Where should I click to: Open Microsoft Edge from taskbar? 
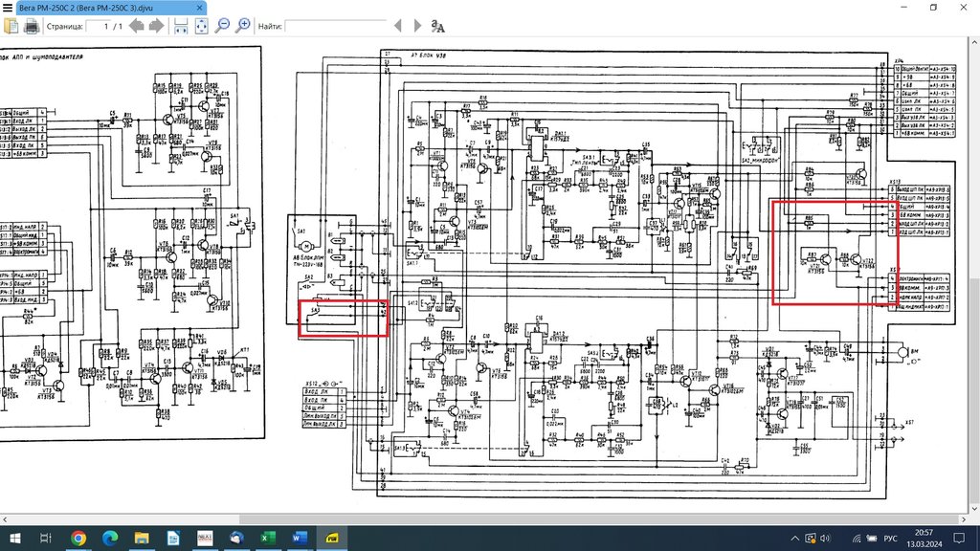[110, 538]
